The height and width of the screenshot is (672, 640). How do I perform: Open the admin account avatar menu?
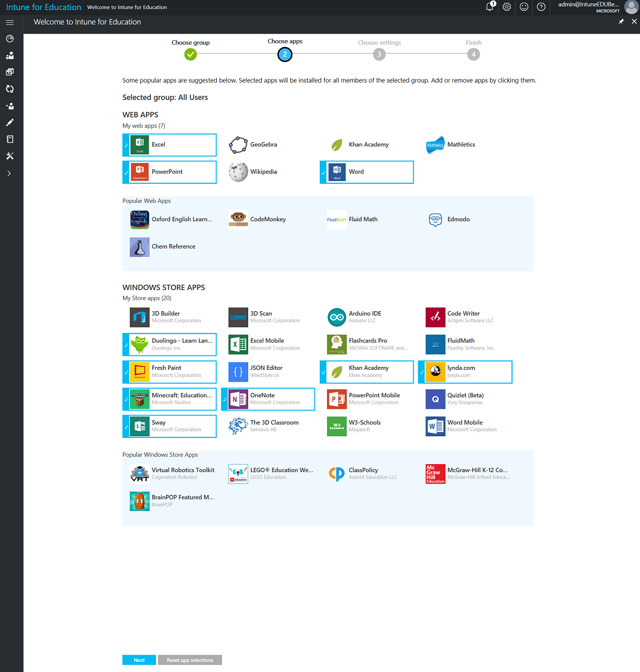[631, 7]
